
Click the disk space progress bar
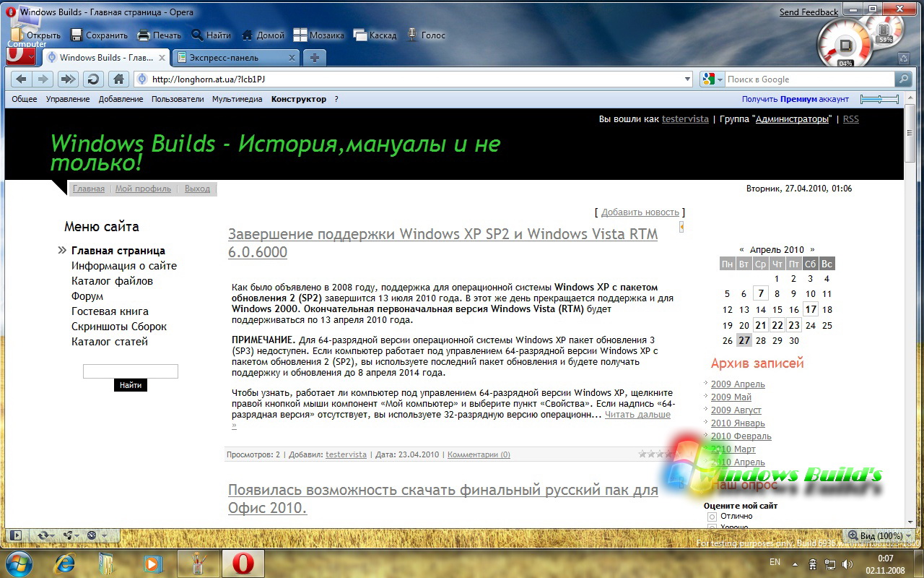(x=879, y=99)
